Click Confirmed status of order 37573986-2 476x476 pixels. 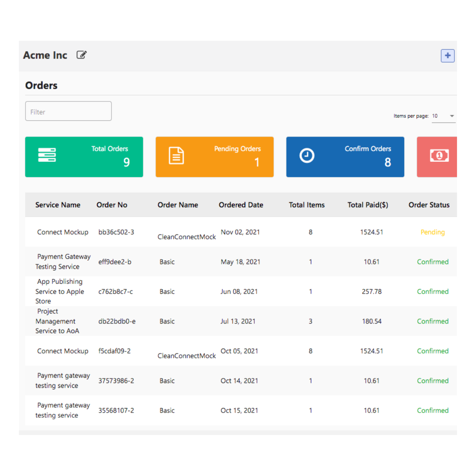(x=433, y=381)
